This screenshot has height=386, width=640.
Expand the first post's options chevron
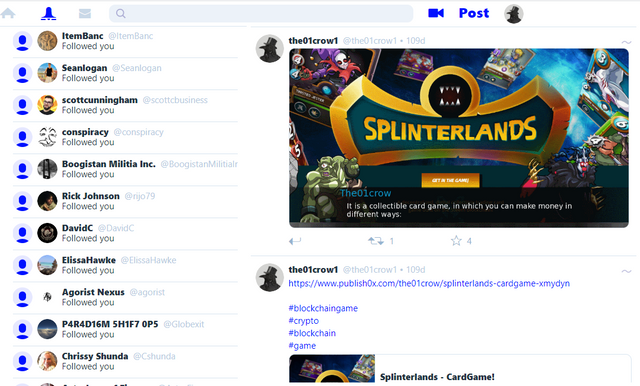626,42
